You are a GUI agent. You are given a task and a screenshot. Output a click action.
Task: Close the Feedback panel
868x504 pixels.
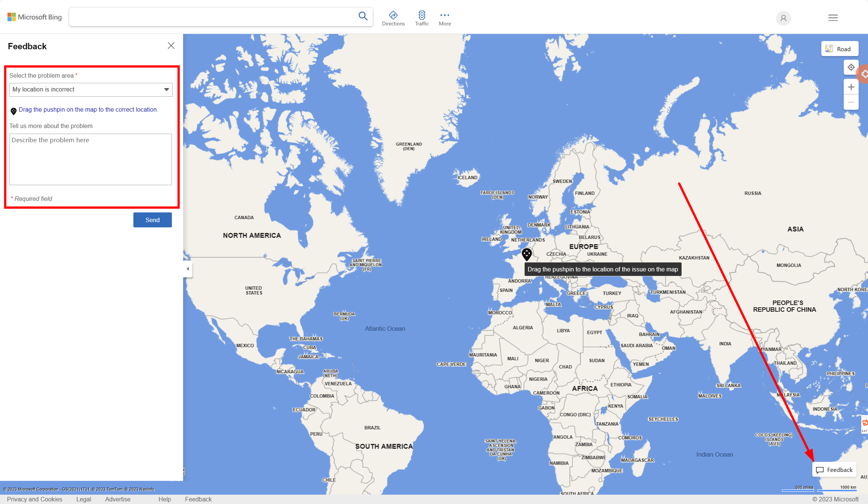click(x=171, y=46)
